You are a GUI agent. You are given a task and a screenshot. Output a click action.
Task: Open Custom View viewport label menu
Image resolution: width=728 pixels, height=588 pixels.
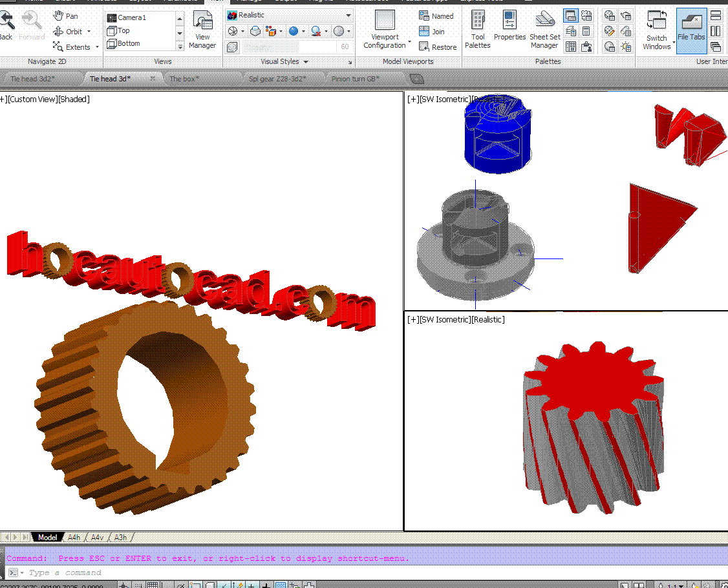[x=32, y=100]
